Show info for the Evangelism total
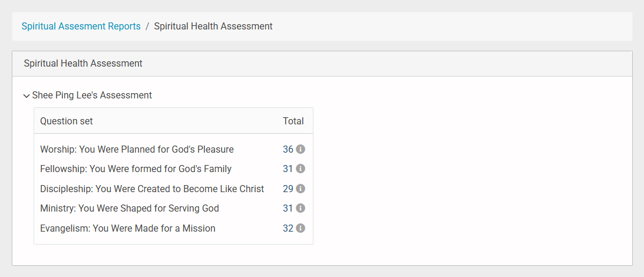This screenshot has width=644, height=277. point(300,228)
